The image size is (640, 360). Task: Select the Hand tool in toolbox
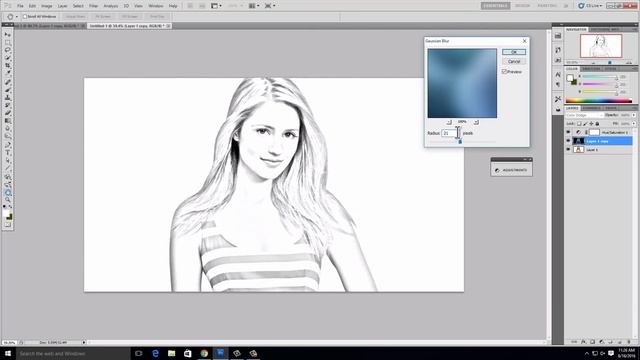click(8, 192)
